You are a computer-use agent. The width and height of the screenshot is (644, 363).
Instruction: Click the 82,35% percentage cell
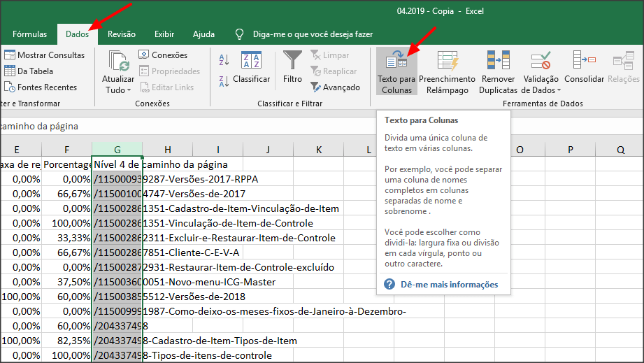pos(67,341)
